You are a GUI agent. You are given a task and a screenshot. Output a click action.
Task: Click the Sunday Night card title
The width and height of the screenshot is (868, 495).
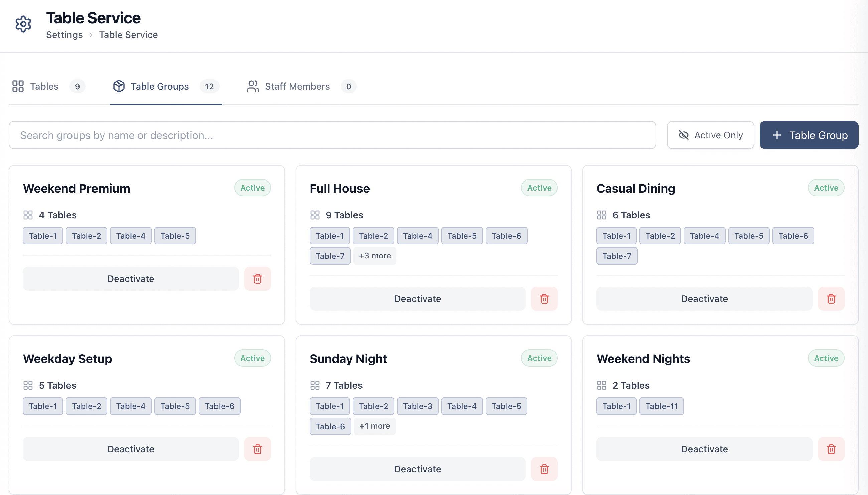(348, 359)
